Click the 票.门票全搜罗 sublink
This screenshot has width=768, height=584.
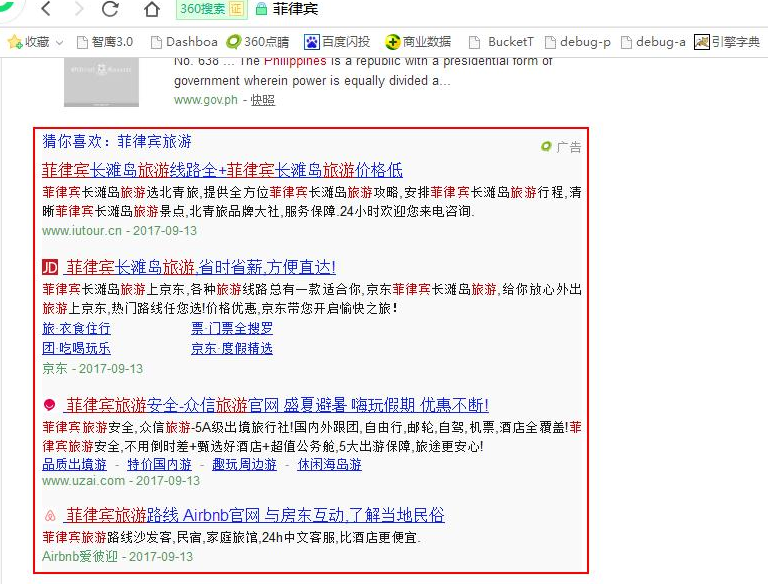(231, 328)
